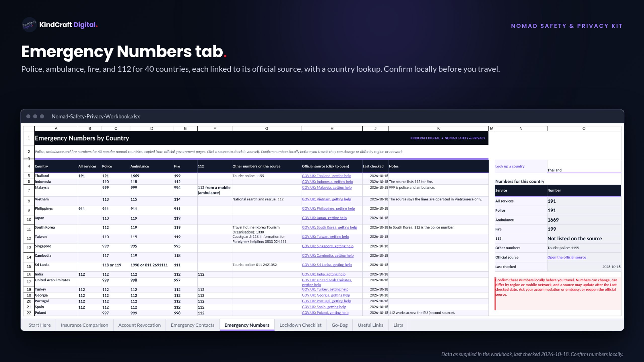Click the GOV.UK Singapore getting help link
This screenshot has width=644, height=362.
328,246
